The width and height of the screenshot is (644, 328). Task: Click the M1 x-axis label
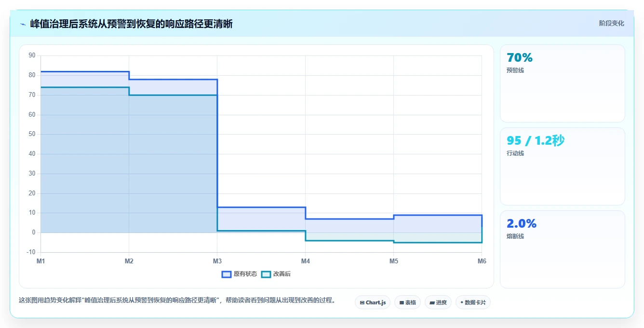click(41, 261)
